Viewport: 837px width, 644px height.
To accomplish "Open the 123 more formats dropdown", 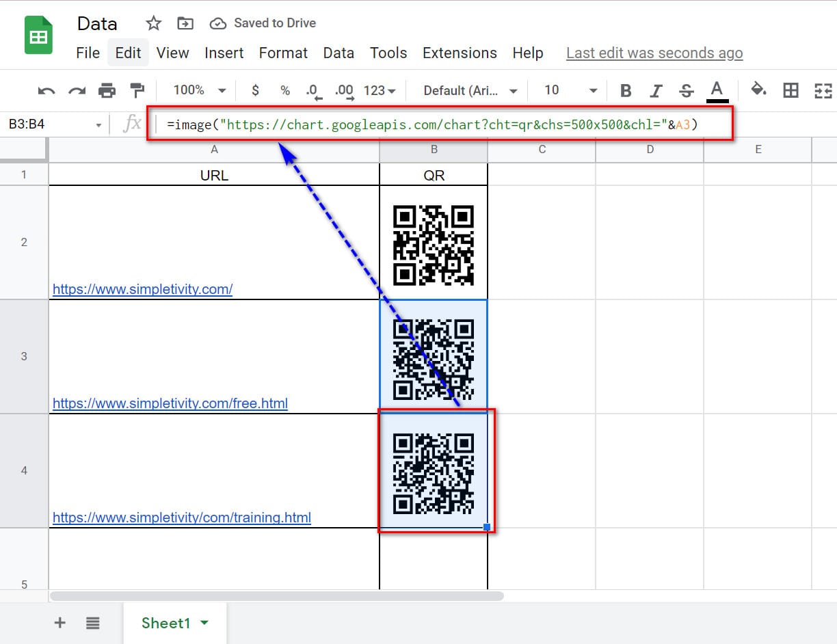I will pos(380,90).
